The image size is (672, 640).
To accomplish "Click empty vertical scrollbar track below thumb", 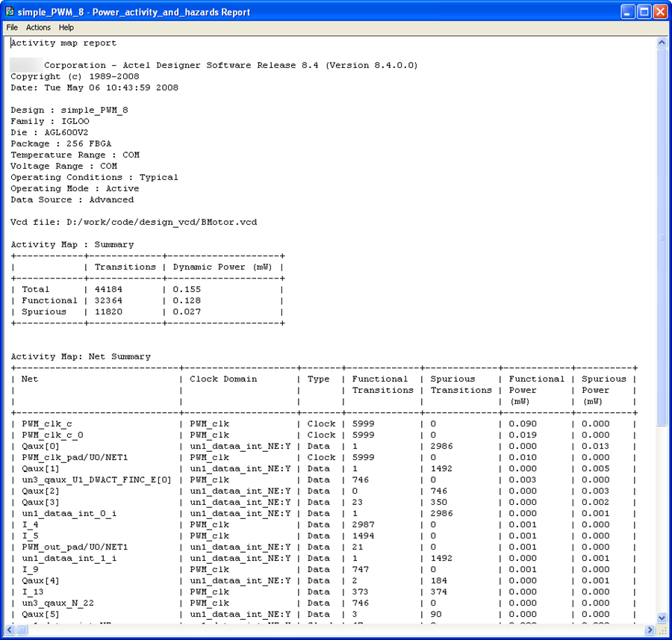I will pyautogui.click(x=662, y=523).
